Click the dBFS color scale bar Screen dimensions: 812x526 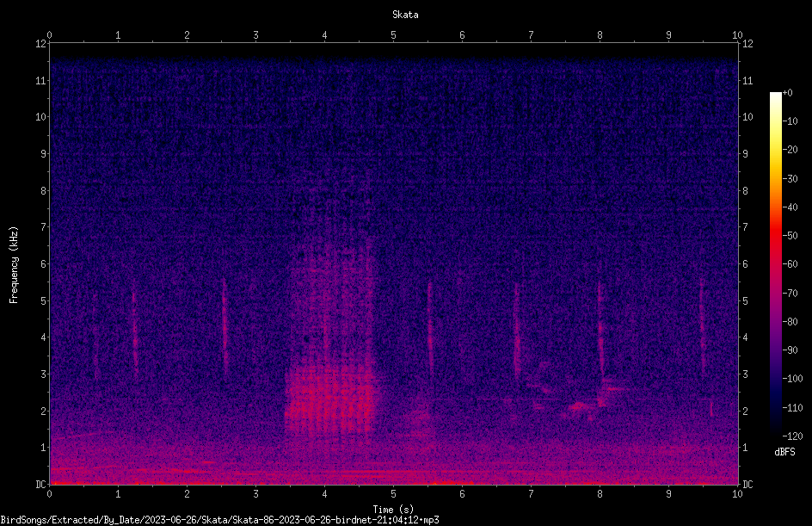click(x=775, y=264)
